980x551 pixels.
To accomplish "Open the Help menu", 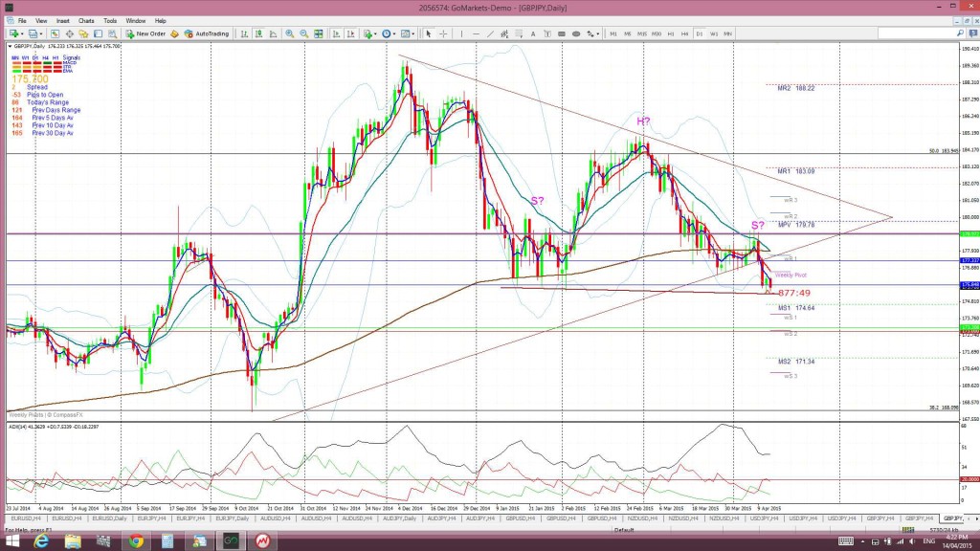I will [161, 21].
